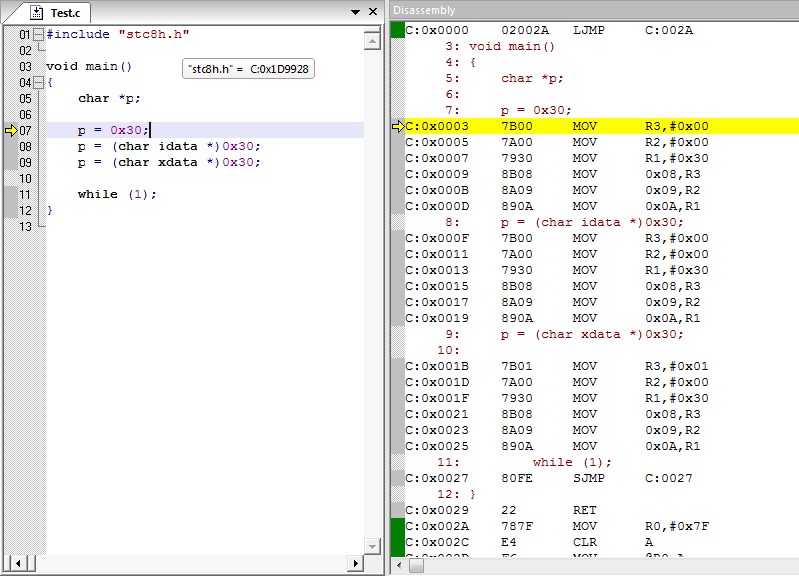Click the "stc8h.h" = C:0x1D9928 tooltip
The width and height of the screenshot is (799, 576).
[x=248, y=69]
